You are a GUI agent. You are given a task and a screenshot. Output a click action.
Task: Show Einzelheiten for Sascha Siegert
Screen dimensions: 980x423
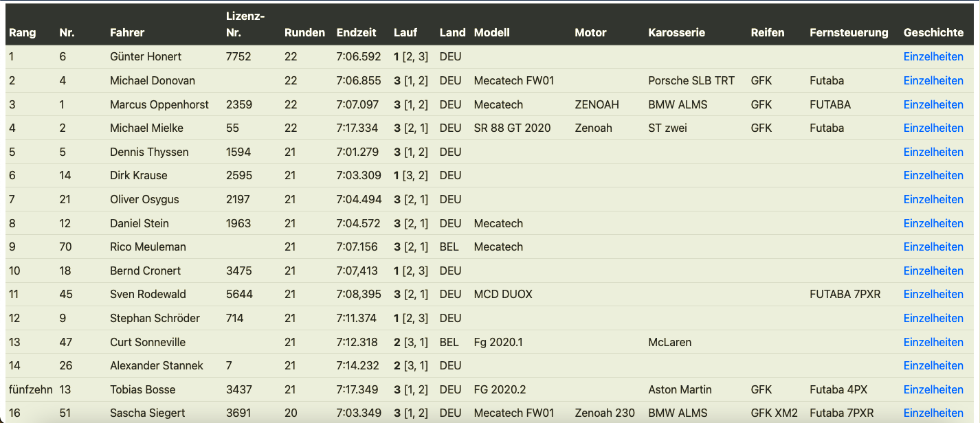pos(933,413)
